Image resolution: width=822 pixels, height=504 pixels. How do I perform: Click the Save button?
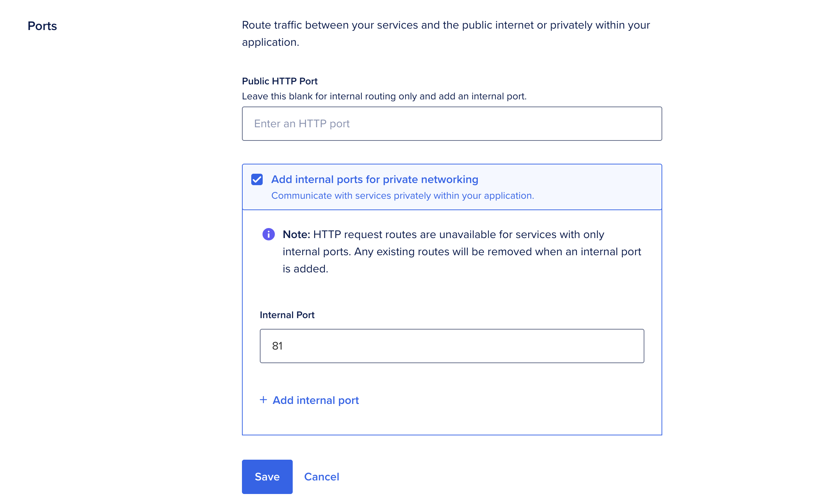point(267,476)
